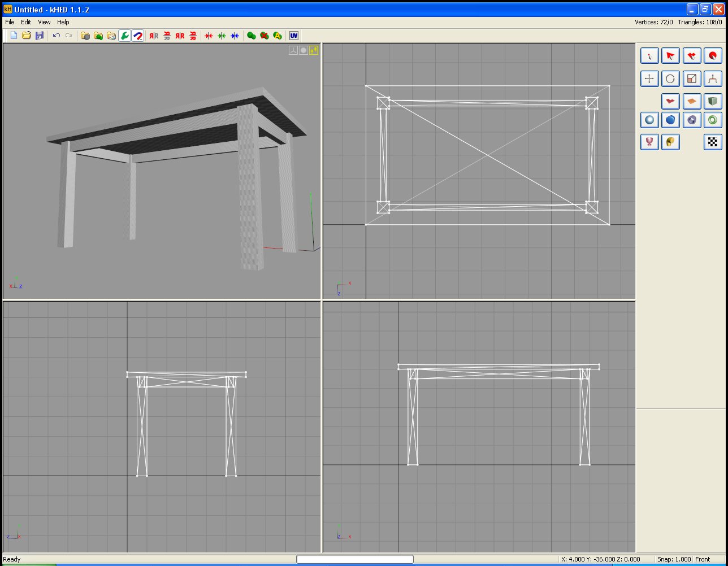
Task: Click the Ready status text
Action: [x=12, y=559]
